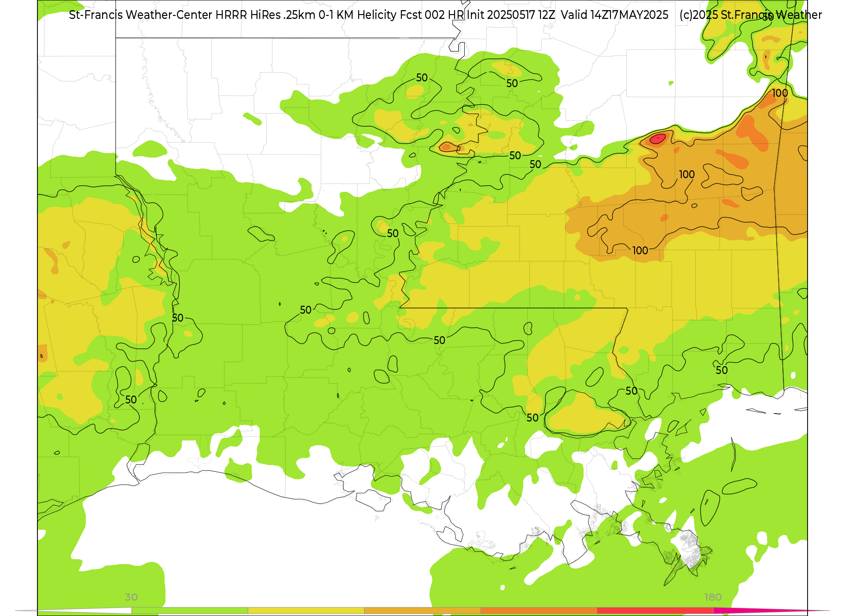Click the magenta arrow end of the color bar
845x616 pixels.
coord(770,611)
